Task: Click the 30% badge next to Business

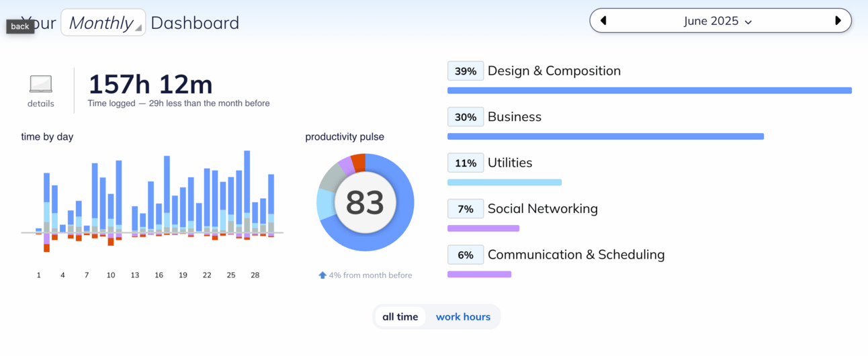Action: tap(466, 117)
